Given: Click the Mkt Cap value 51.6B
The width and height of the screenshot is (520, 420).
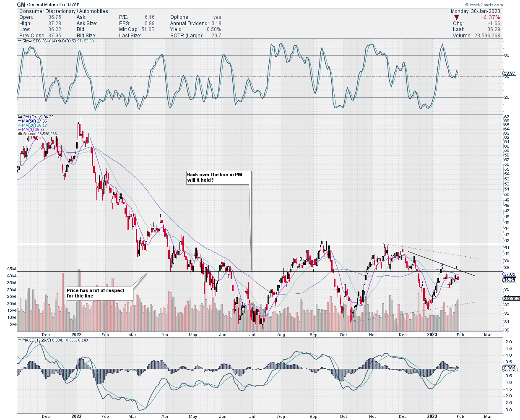Looking at the screenshot, I should [148, 29].
